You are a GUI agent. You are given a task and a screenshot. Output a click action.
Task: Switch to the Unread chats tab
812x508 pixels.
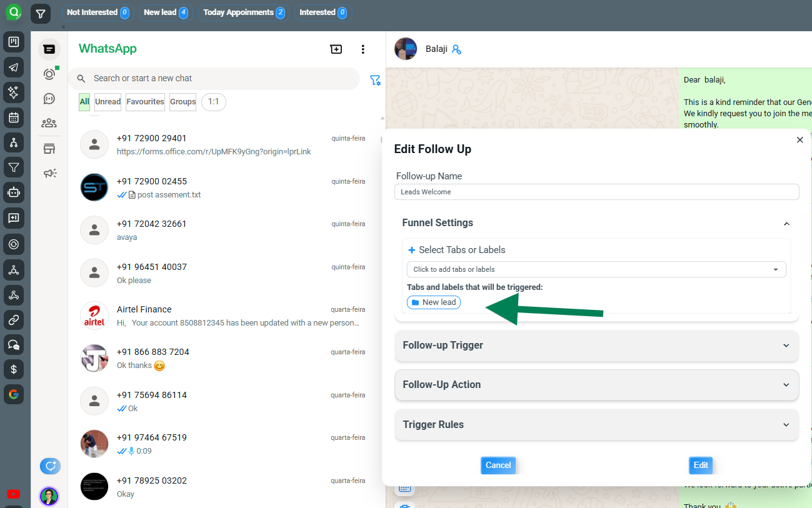pyautogui.click(x=108, y=102)
